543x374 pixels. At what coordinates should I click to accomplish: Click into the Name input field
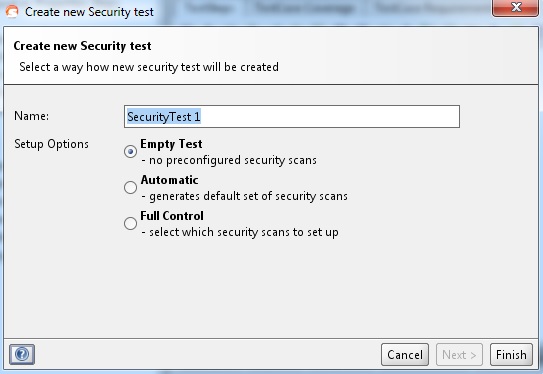coord(292,117)
